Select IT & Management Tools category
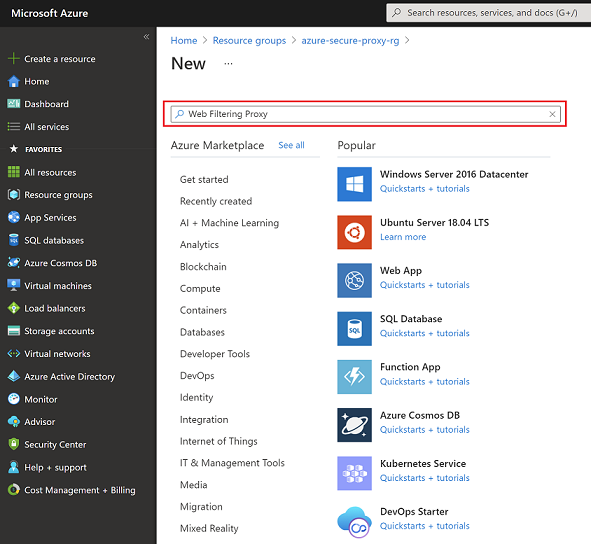 (232, 463)
